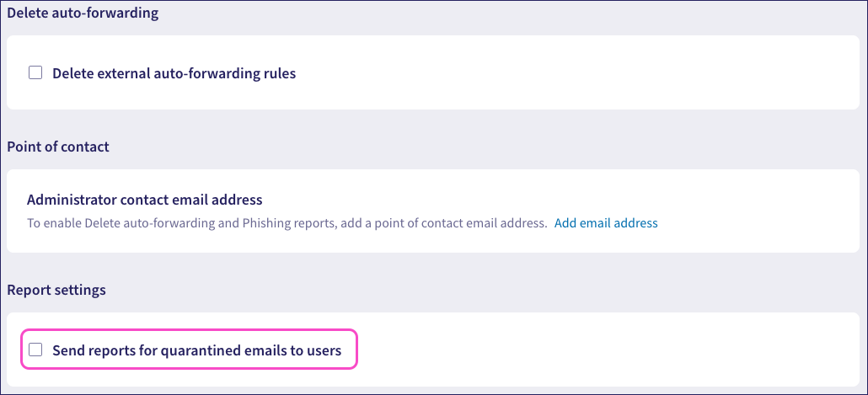Check the Send reports for quarantined emails box
The width and height of the screenshot is (868, 395).
tap(35, 350)
